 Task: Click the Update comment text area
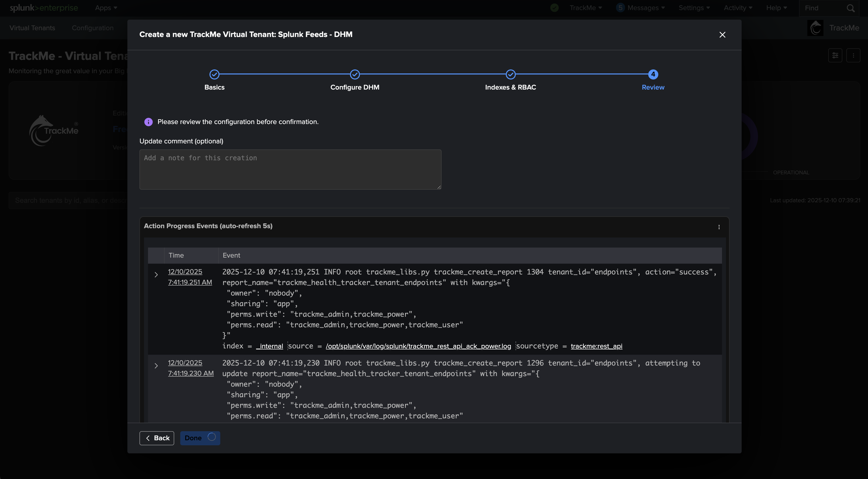(290, 169)
